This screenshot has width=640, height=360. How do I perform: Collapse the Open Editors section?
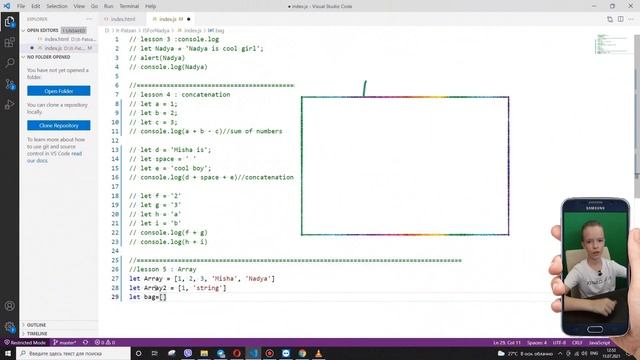tap(60, 30)
